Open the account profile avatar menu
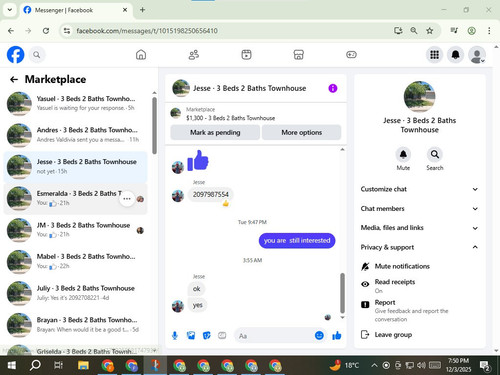This screenshot has height=375, width=500. coord(477,55)
